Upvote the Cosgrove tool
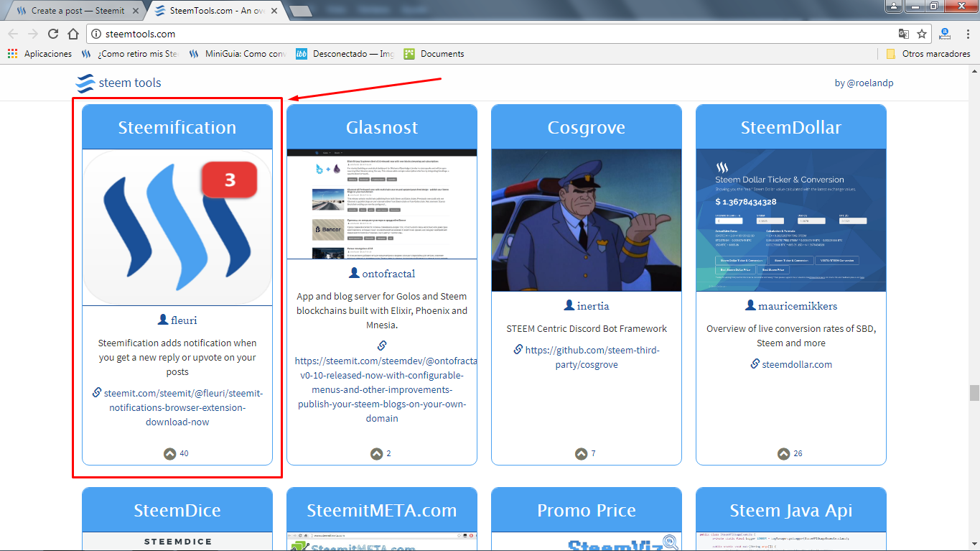This screenshot has height=551, width=980. (581, 453)
